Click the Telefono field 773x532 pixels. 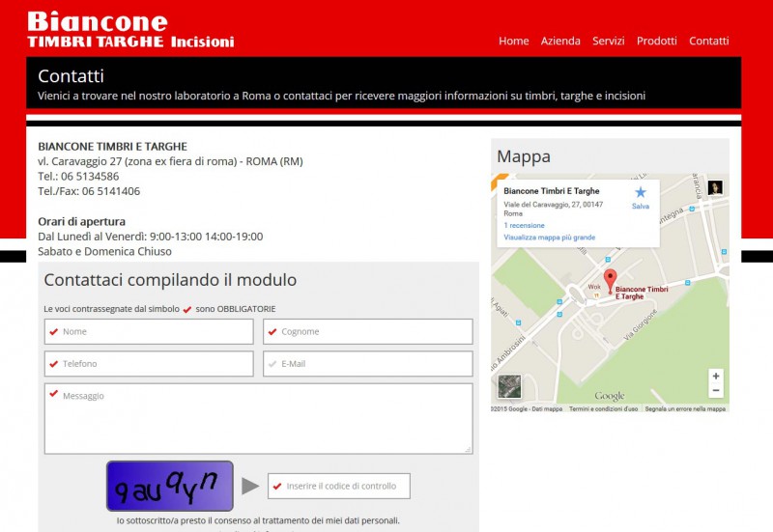[x=149, y=364]
